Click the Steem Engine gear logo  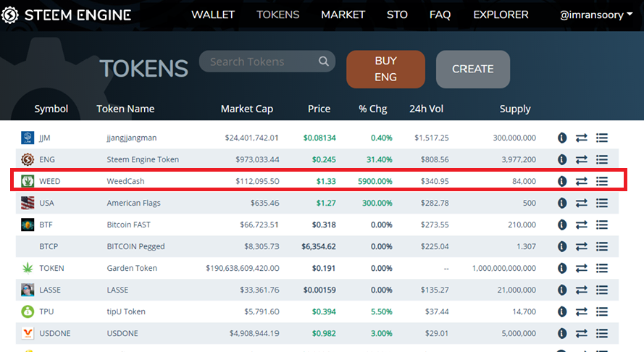(x=10, y=15)
